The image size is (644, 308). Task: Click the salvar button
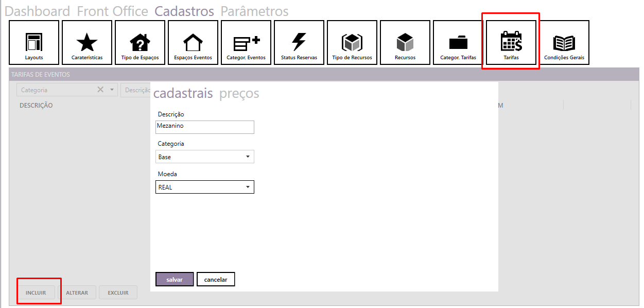click(175, 279)
